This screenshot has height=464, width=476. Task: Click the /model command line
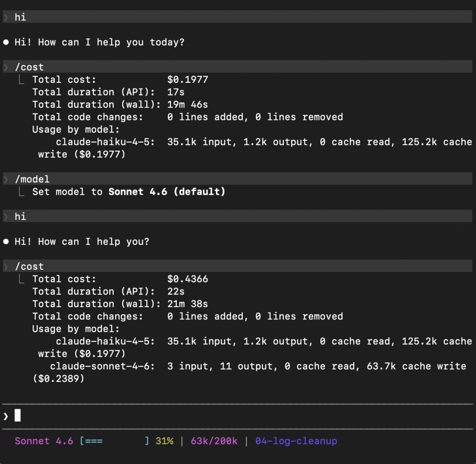pyautogui.click(x=238, y=179)
